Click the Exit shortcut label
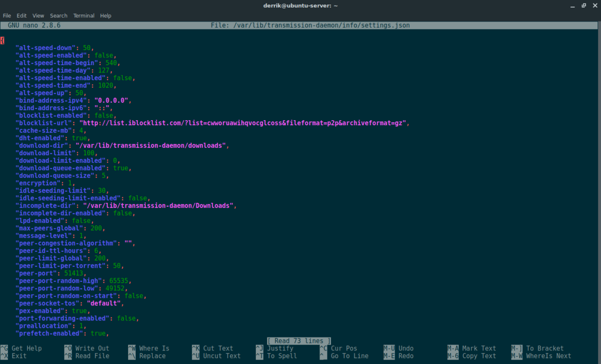601x364 pixels. (19, 356)
